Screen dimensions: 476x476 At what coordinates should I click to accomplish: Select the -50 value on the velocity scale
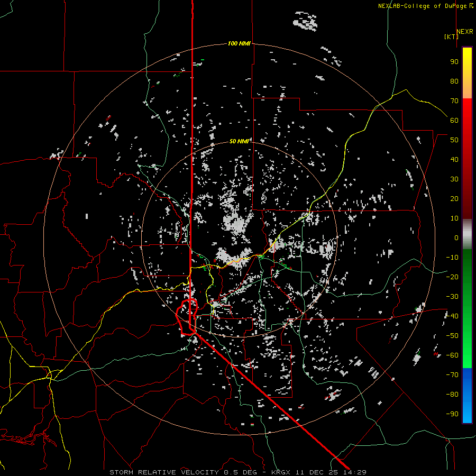[452, 336]
